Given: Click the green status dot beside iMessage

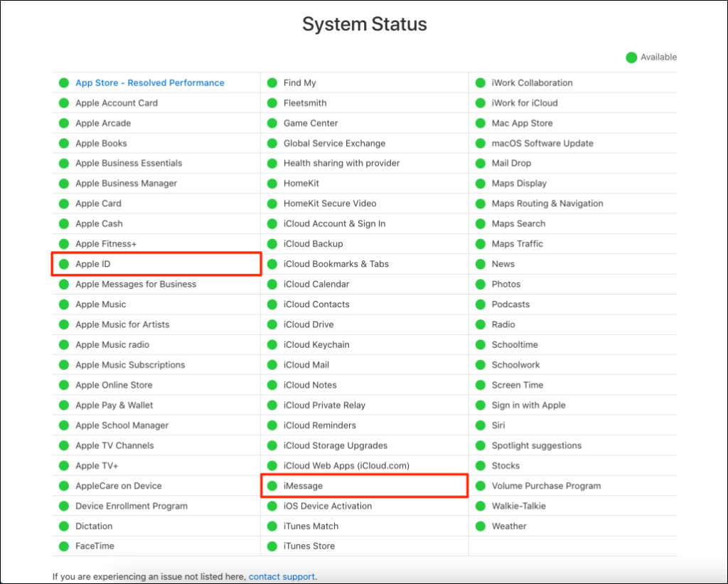Looking at the screenshot, I should tap(272, 486).
